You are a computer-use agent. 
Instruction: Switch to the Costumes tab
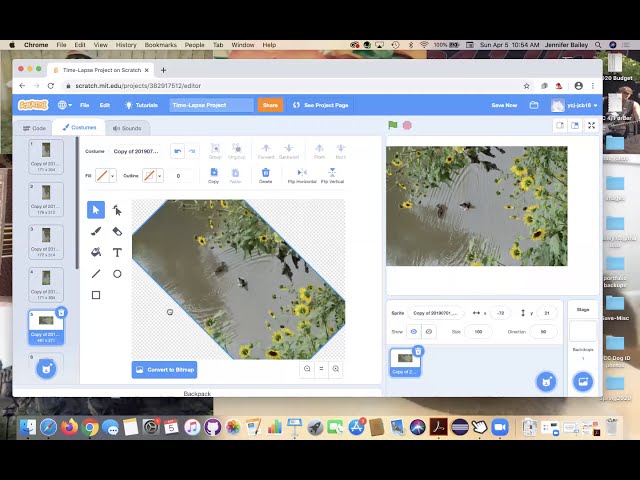click(79, 128)
